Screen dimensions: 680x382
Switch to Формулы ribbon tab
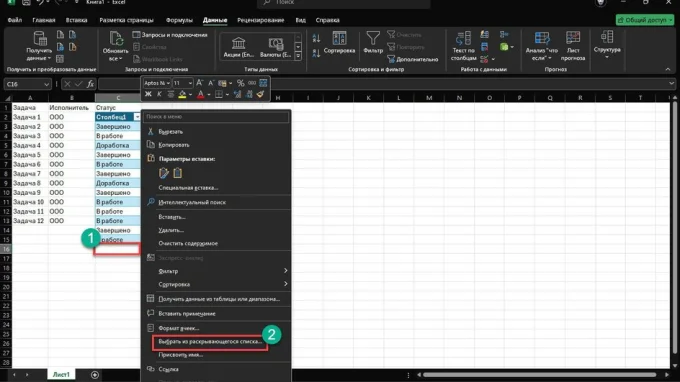coord(179,20)
